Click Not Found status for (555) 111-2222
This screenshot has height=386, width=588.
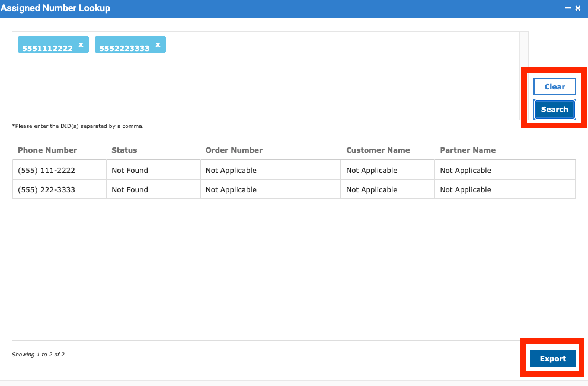[x=154, y=170]
